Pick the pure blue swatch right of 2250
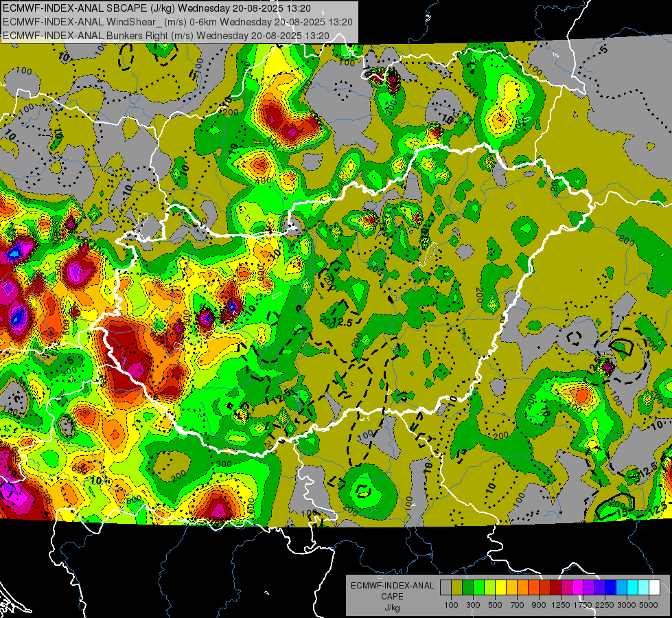 (611, 588)
